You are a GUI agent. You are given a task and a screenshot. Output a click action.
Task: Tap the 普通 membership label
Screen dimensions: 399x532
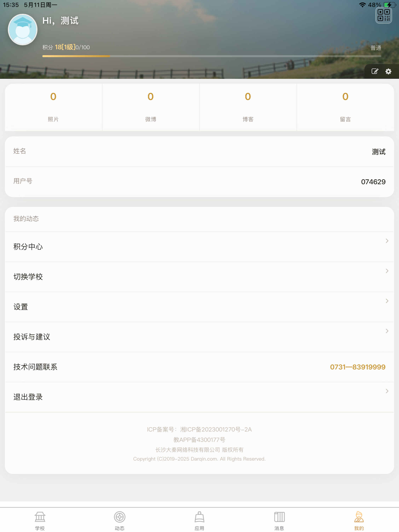point(376,48)
